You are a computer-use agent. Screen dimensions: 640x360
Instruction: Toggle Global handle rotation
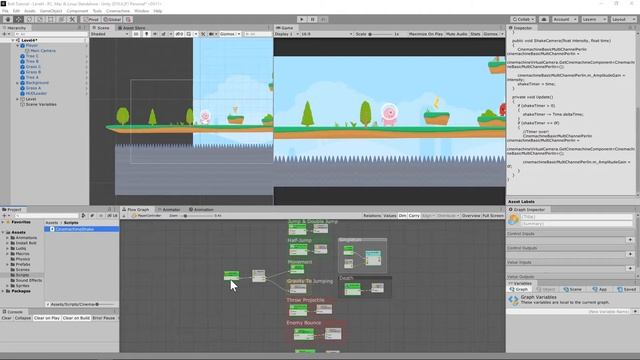pyautogui.click(x=112, y=19)
